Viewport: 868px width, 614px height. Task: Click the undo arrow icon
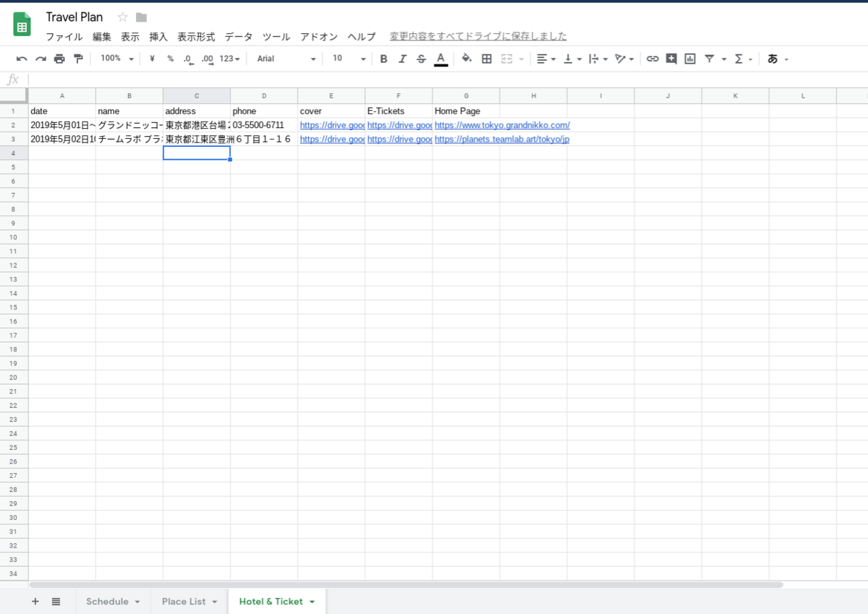click(22, 59)
